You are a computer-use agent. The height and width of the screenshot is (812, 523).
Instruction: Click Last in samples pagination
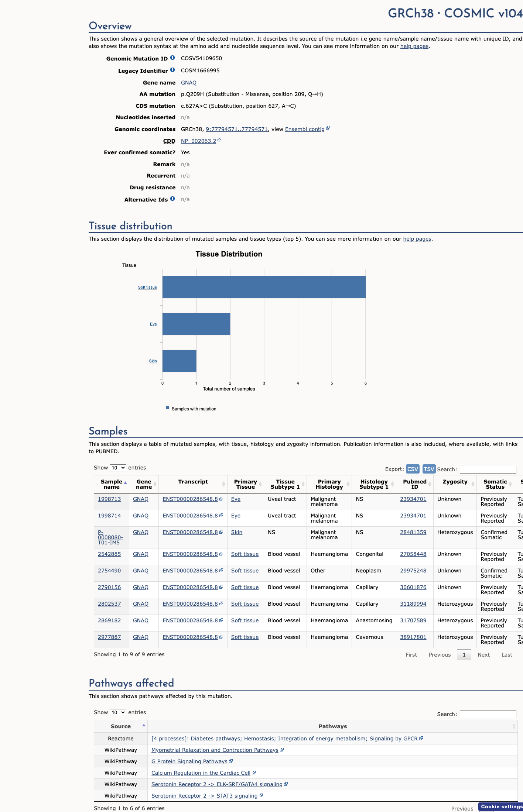pyautogui.click(x=507, y=655)
